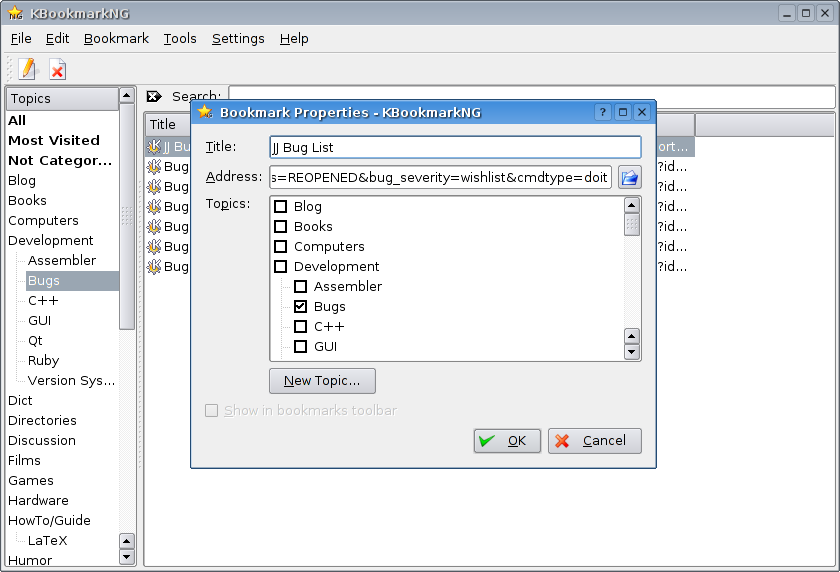Select Version Sys... subtopic in sidebar
Image resolution: width=840 pixels, height=572 pixels.
(71, 380)
